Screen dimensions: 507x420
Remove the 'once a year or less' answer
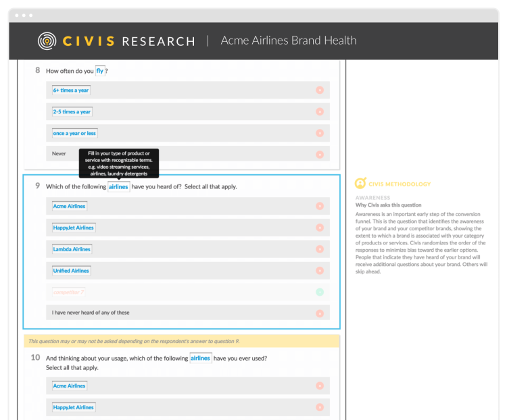point(320,133)
